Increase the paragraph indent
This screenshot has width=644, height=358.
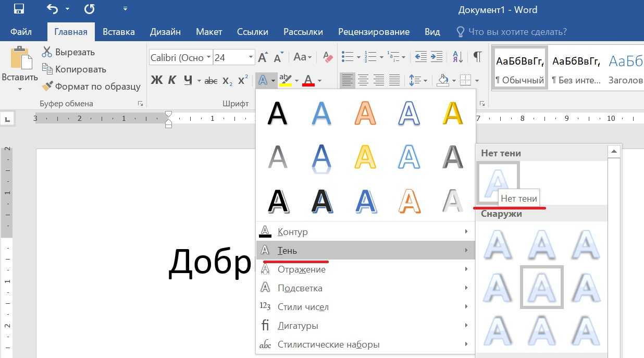tap(437, 57)
